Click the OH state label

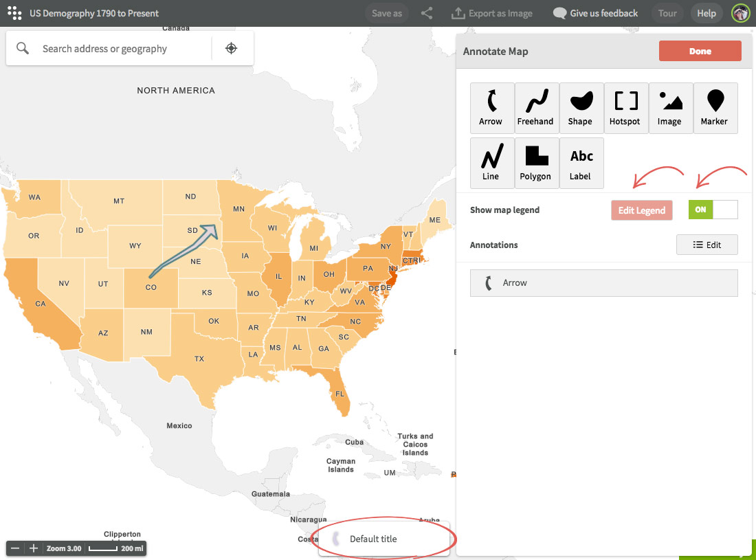click(329, 274)
